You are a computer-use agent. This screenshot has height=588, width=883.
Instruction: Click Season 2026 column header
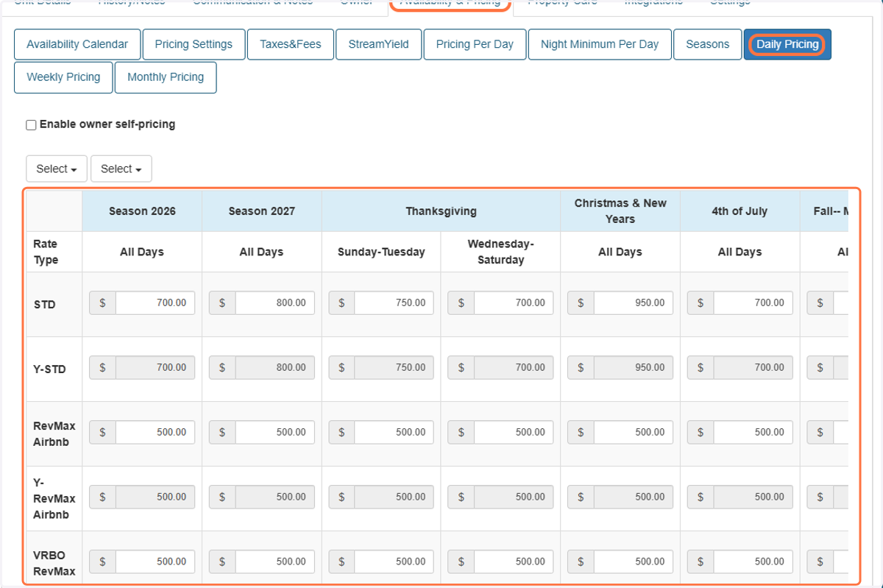click(x=142, y=211)
